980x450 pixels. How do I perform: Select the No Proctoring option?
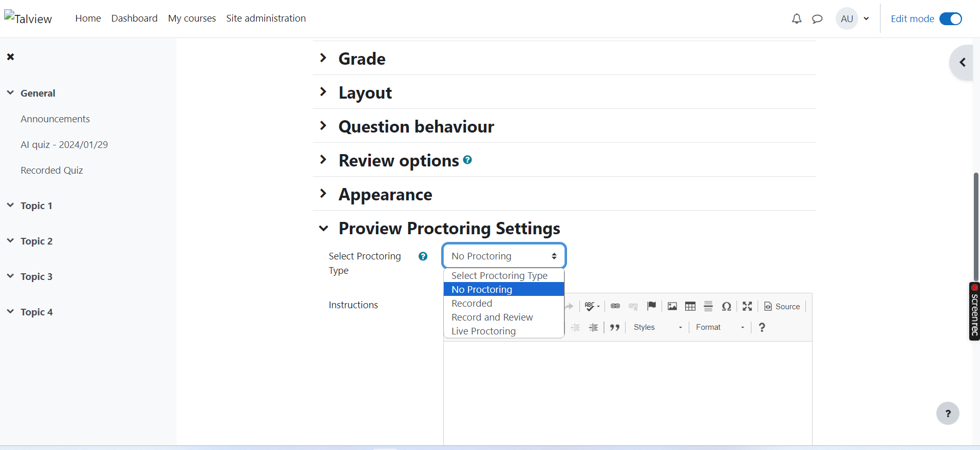[x=504, y=289]
